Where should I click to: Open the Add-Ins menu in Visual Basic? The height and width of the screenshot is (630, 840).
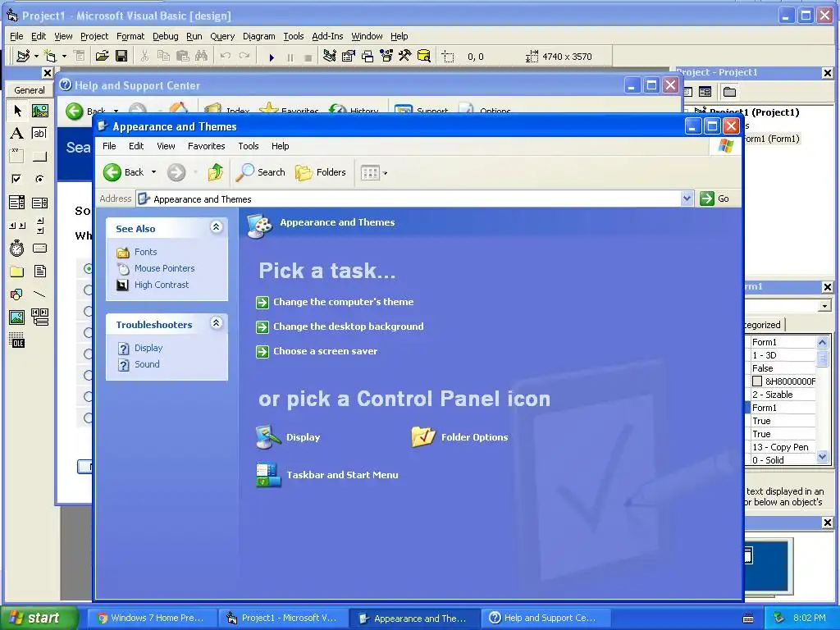click(x=327, y=36)
